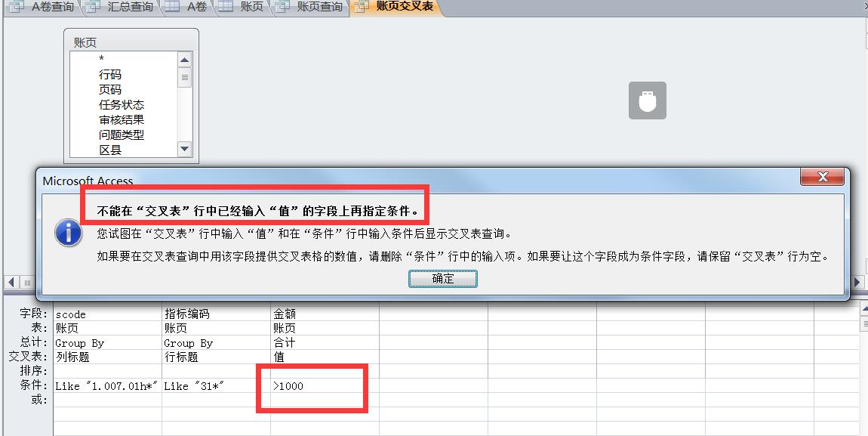Close the Microsoft Access dialog with X

(822, 177)
